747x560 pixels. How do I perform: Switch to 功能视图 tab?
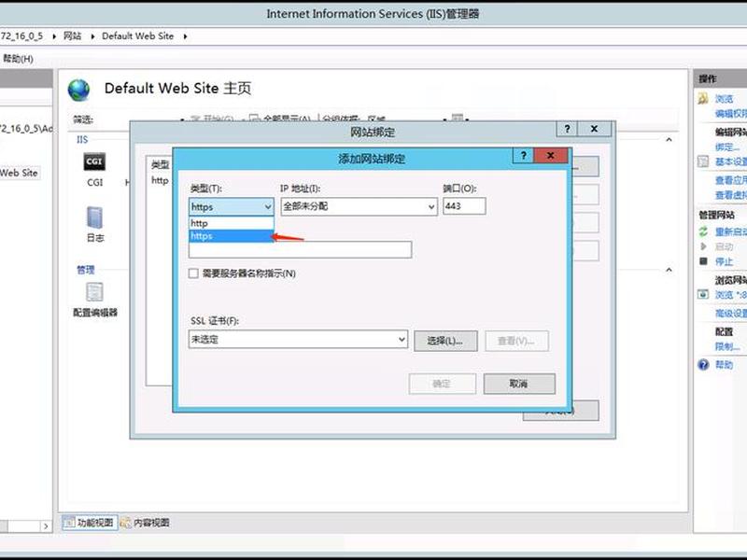[90, 523]
